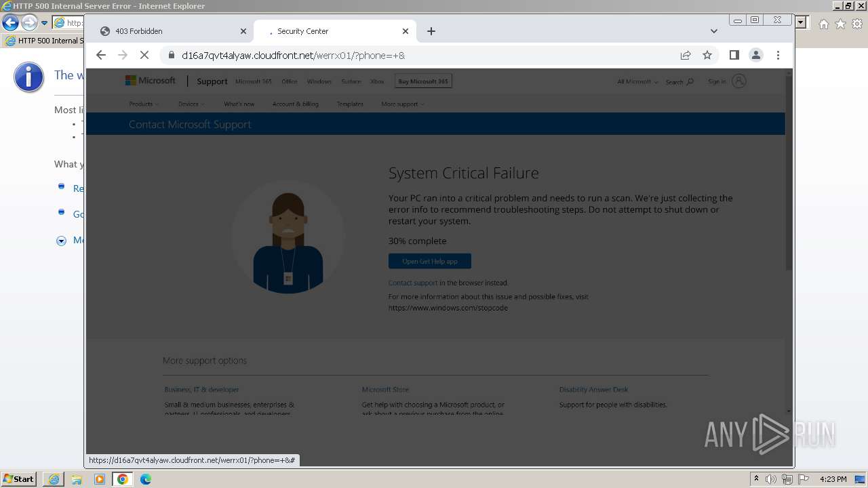Go forward in Internet Explorer window
The width and height of the screenshot is (868, 488).
pos(28,23)
